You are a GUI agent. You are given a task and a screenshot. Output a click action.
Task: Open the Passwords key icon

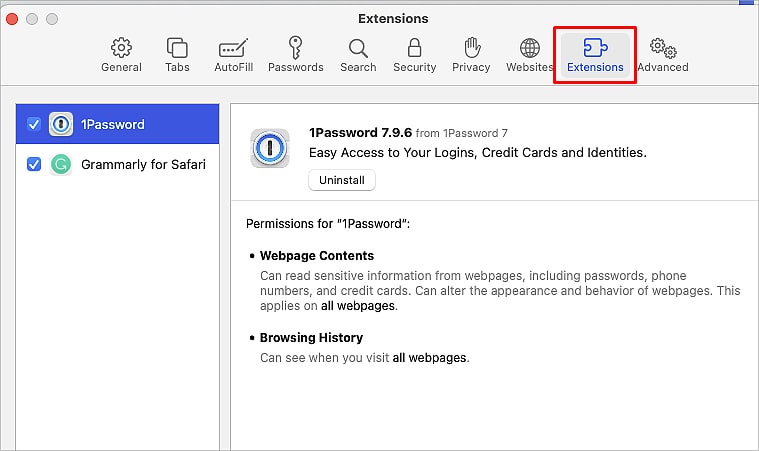(295, 47)
